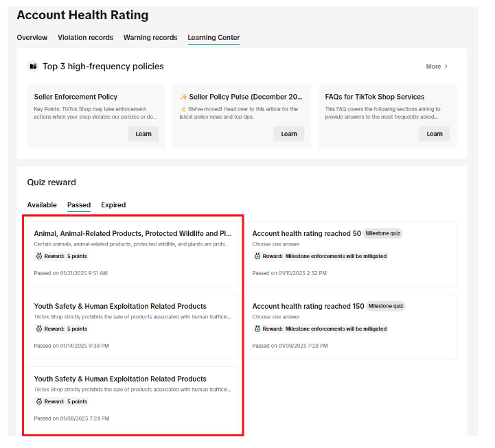Click reward medal icon on quiz passed 01/14/2025

(38, 329)
